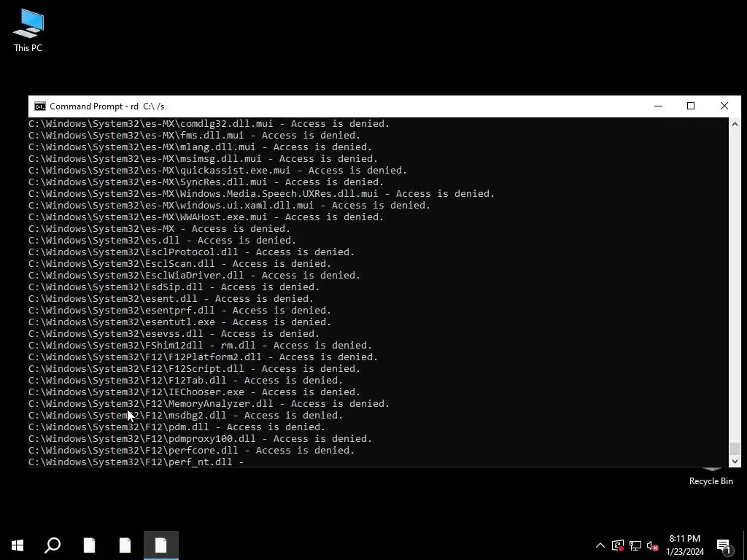Minimize the Command Prompt window
This screenshot has width=747, height=560.
pos(658,106)
